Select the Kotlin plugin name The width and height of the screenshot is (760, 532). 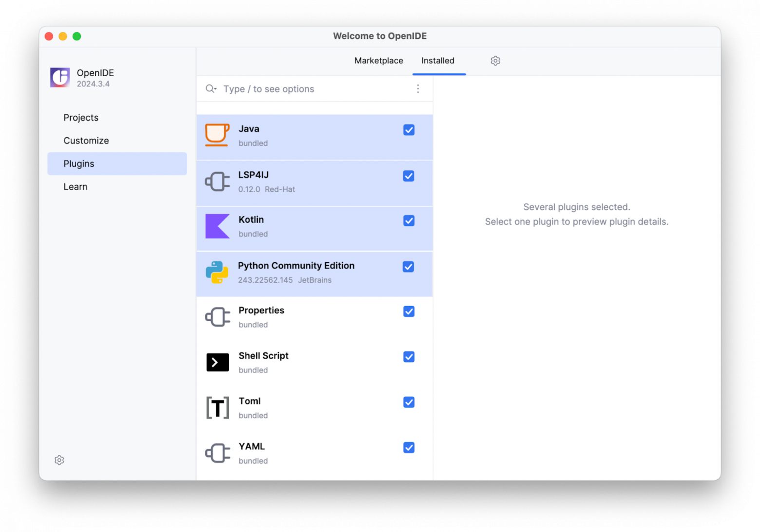pos(251,220)
